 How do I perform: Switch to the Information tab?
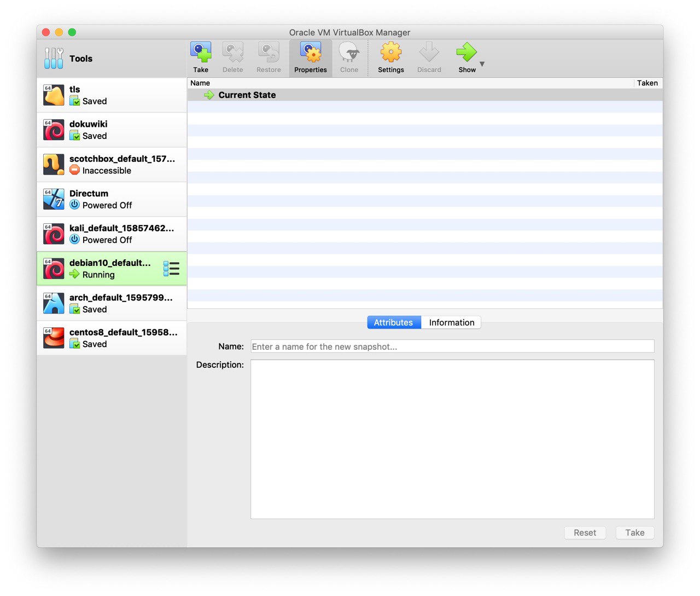tap(452, 322)
